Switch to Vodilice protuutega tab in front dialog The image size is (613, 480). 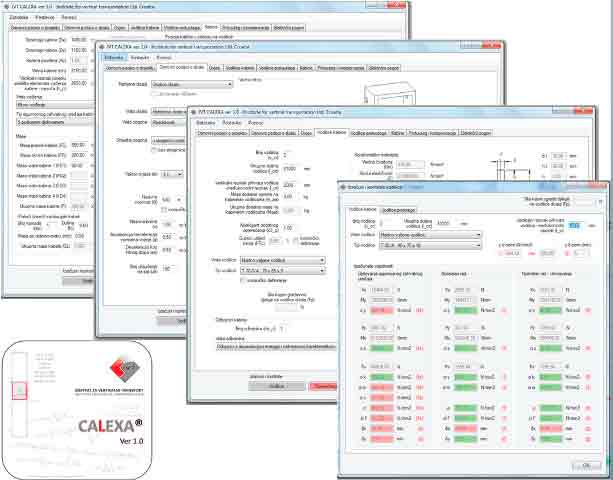(398, 210)
